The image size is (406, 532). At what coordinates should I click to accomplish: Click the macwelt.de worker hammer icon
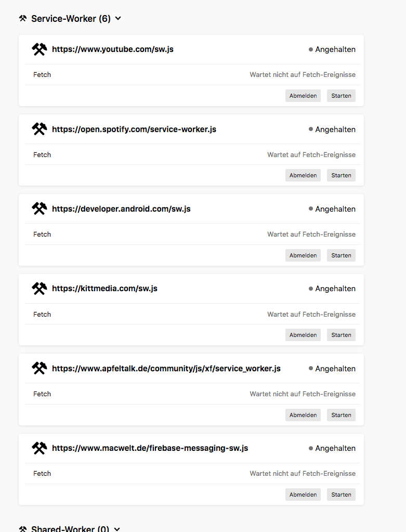(x=40, y=448)
